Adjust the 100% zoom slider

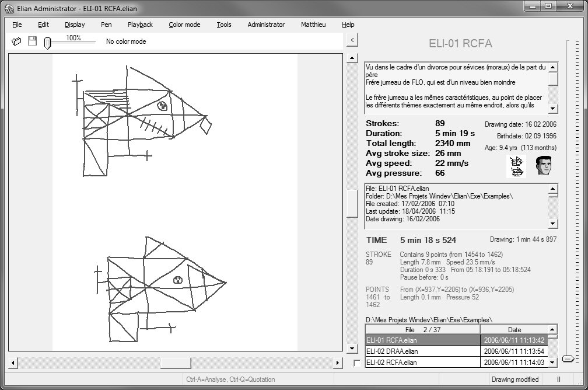point(48,43)
